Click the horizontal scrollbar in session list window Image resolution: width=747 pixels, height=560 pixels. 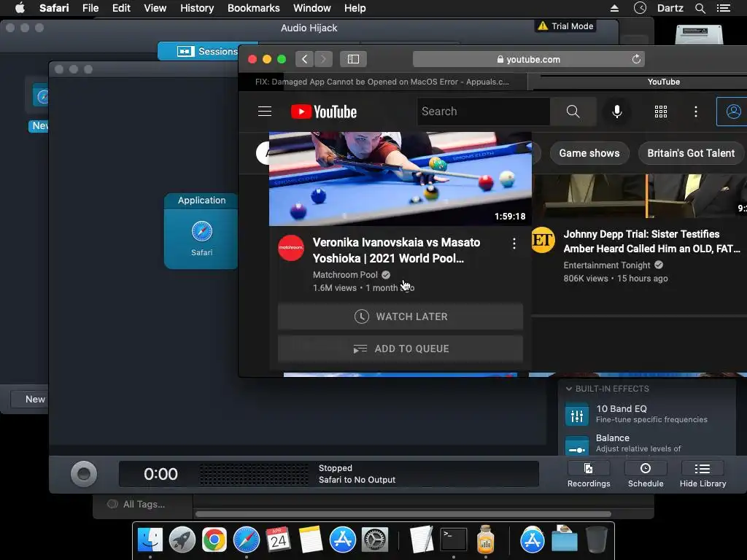(x=403, y=514)
